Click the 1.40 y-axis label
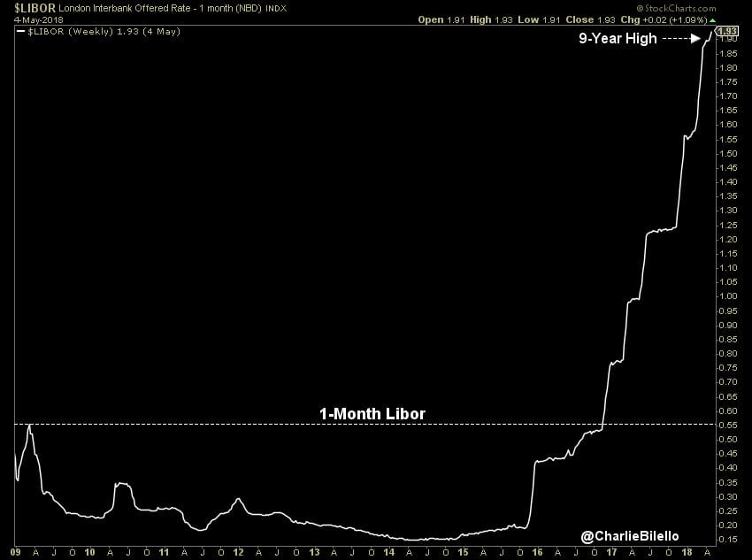Screen dimensions: 752x560 pos(728,181)
